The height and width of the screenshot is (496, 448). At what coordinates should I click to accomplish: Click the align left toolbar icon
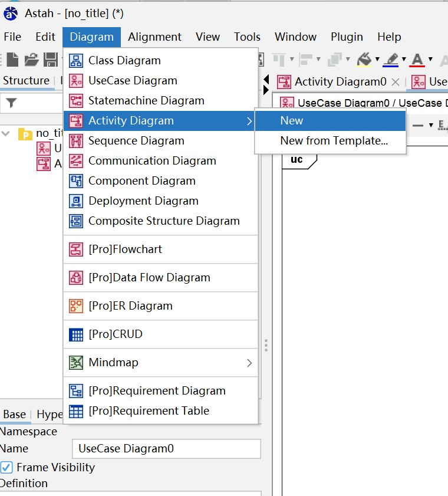pyautogui.click(x=306, y=60)
